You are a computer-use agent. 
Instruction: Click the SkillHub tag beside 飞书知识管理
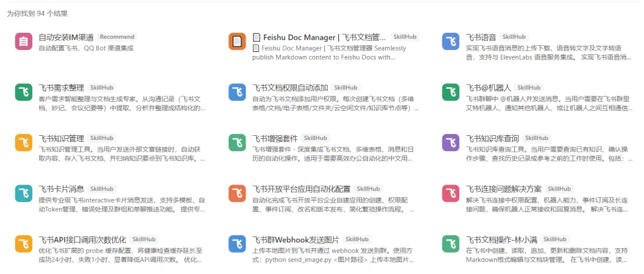click(103, 138)
